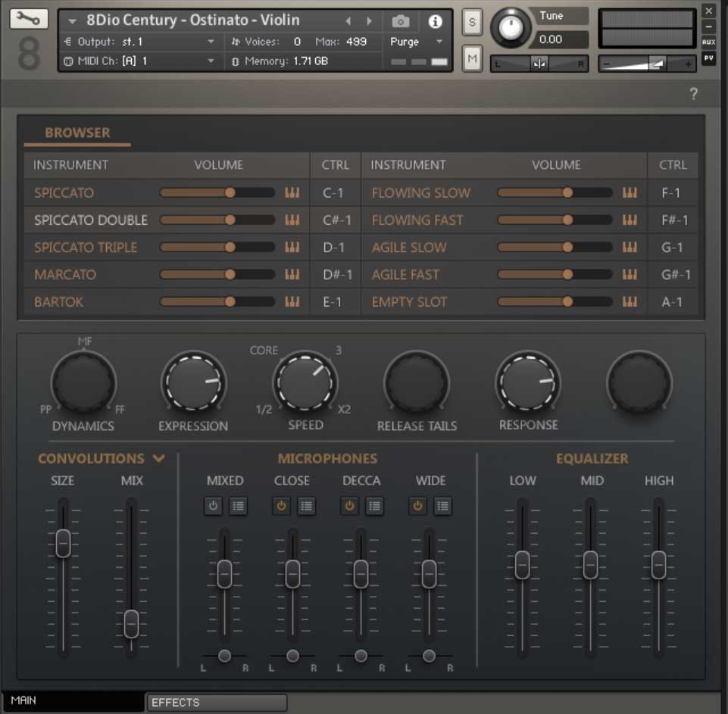Open keyboard mapping for BARTOK
Viewport: 728px width, 714px height.
pos(292,302)
